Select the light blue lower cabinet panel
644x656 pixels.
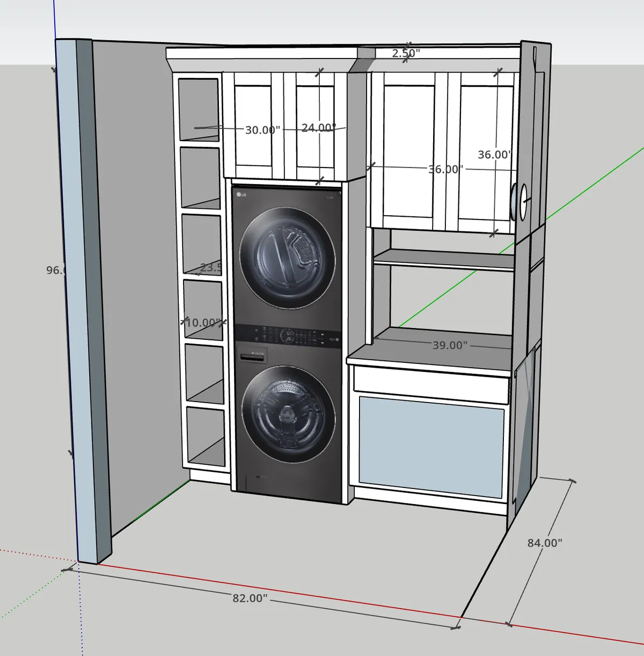click(x=431, y=444)
